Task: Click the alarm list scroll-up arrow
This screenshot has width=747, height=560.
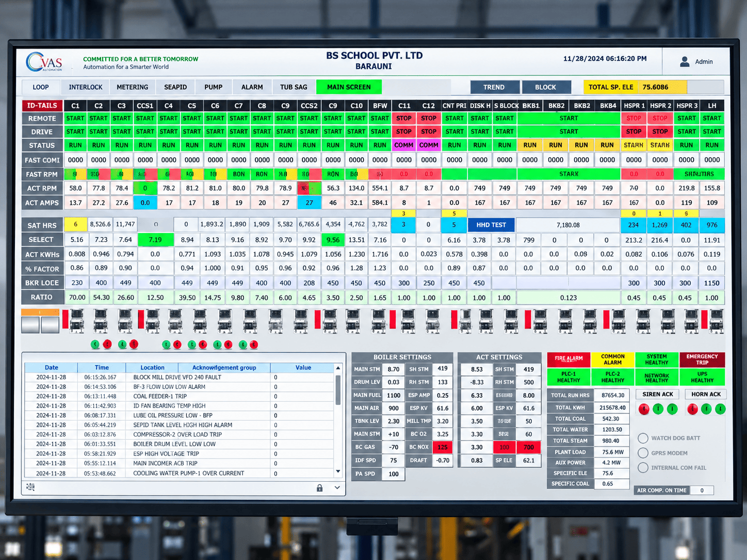Action: click(338, 368)
